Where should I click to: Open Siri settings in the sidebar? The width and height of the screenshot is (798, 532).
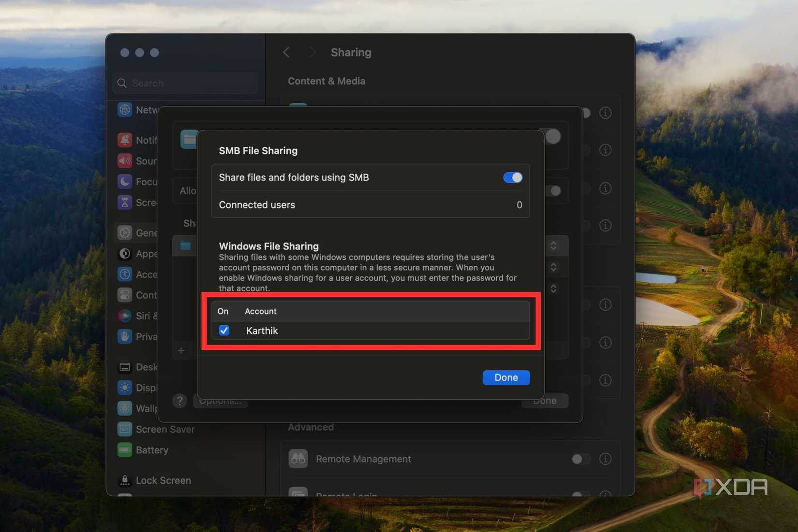(138, 316)
